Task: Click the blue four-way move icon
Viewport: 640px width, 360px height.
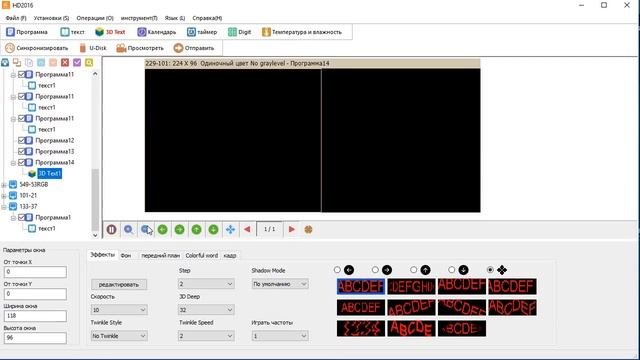Action: point(230,229)
